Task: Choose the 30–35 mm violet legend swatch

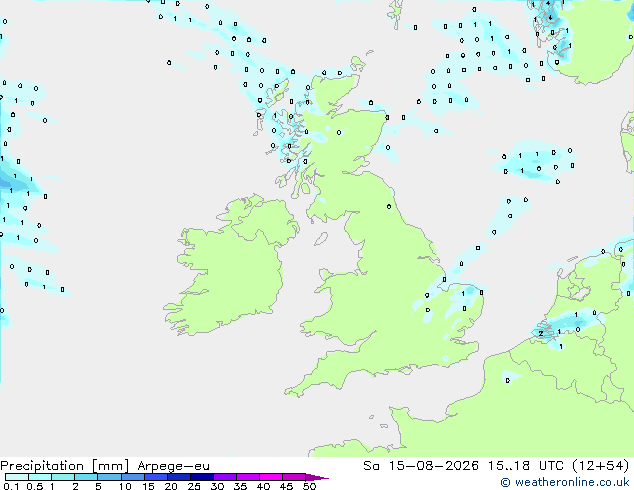Action: (224, 477)
